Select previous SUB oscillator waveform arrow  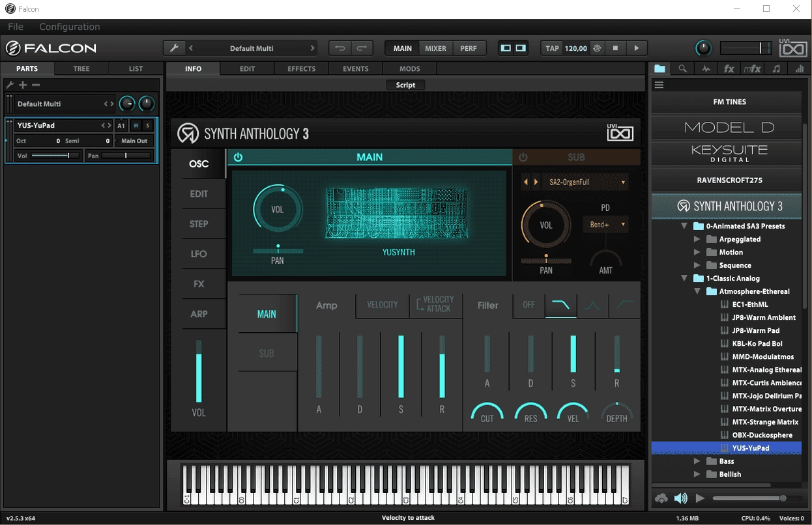[526, 182]
